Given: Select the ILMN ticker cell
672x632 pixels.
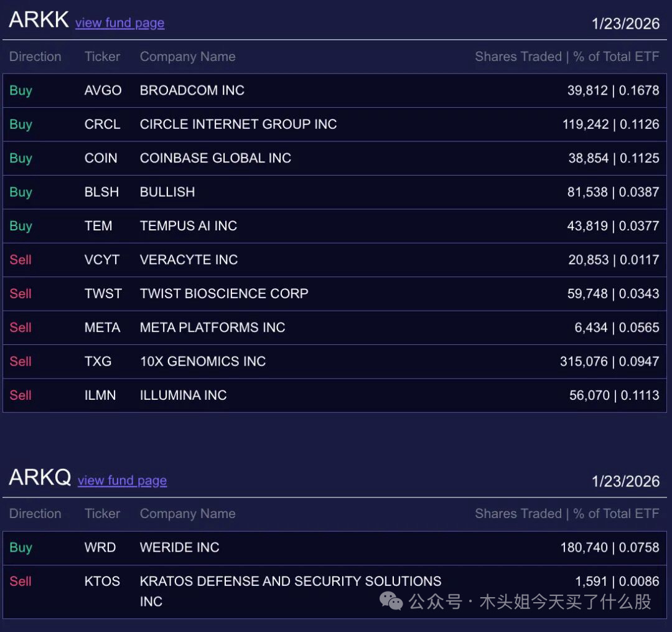Looking at the screenshot, I should click(x=100, y=395).
